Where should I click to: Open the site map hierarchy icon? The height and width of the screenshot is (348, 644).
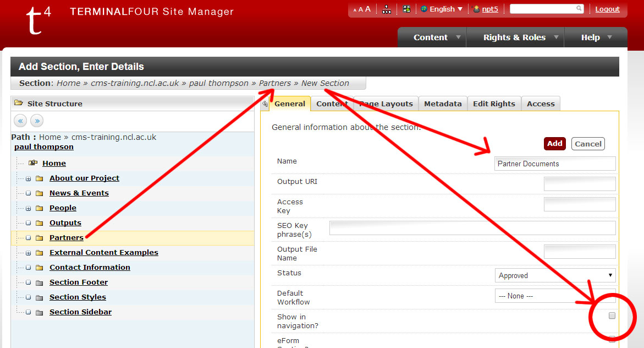click(x=387, y=9)
